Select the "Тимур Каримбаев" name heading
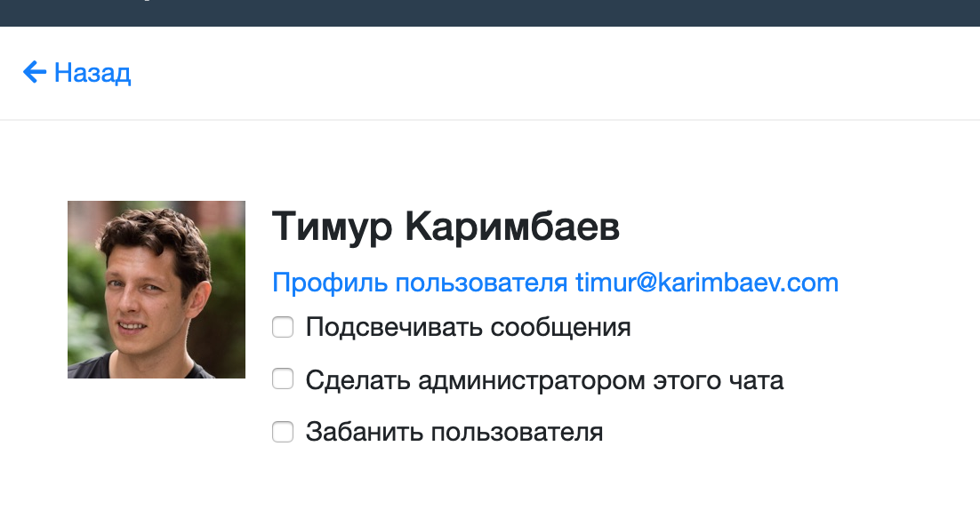The width and height of the screenshot is (980, 526). (446, 227)
